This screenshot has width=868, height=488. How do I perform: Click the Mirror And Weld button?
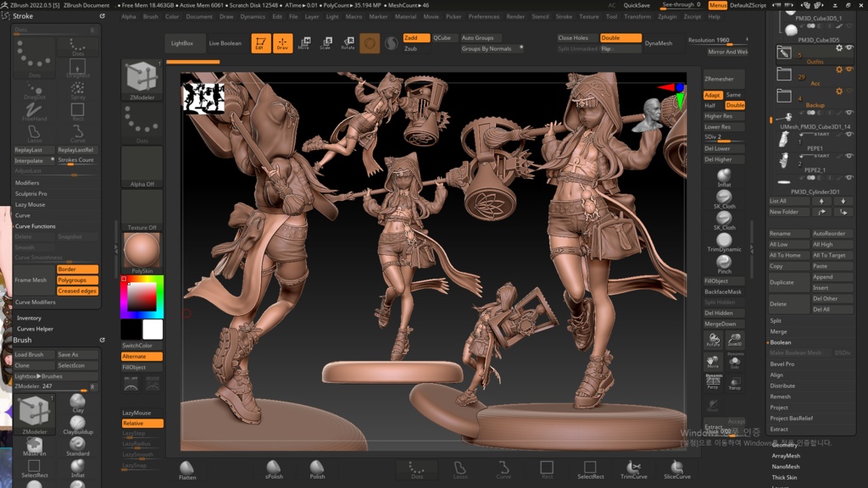tap(726, 52)
